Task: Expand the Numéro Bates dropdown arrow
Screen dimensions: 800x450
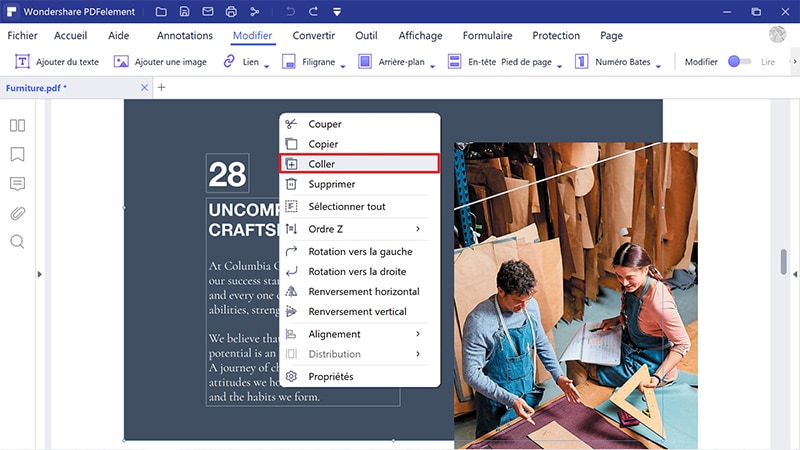Action: [658, 66]
